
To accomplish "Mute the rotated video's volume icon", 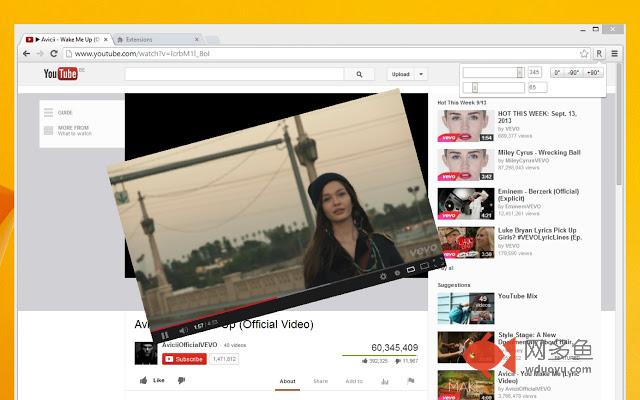I will [x=183, y=330].
